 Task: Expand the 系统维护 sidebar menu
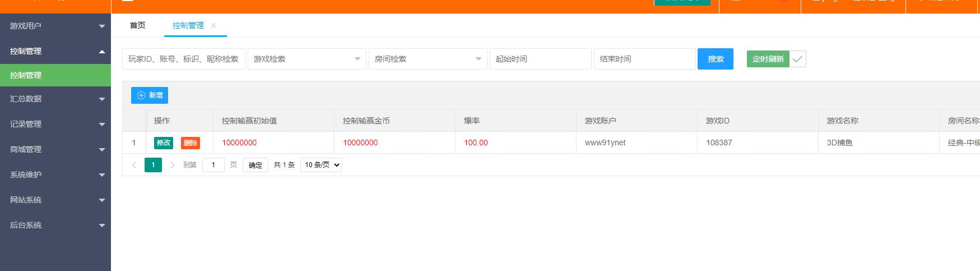[x=55, y=174]
